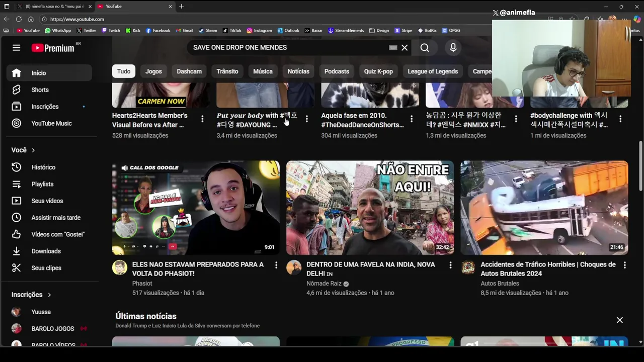The image size is (644, 362).
Task: Open Inscrições in the sidebar
Action: click(49, 107)
